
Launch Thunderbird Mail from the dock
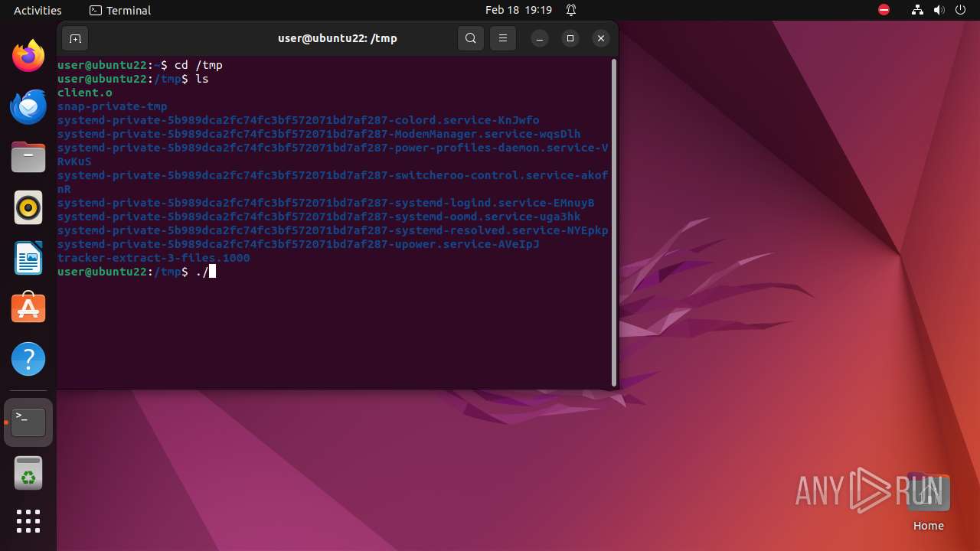pos(28,107)
